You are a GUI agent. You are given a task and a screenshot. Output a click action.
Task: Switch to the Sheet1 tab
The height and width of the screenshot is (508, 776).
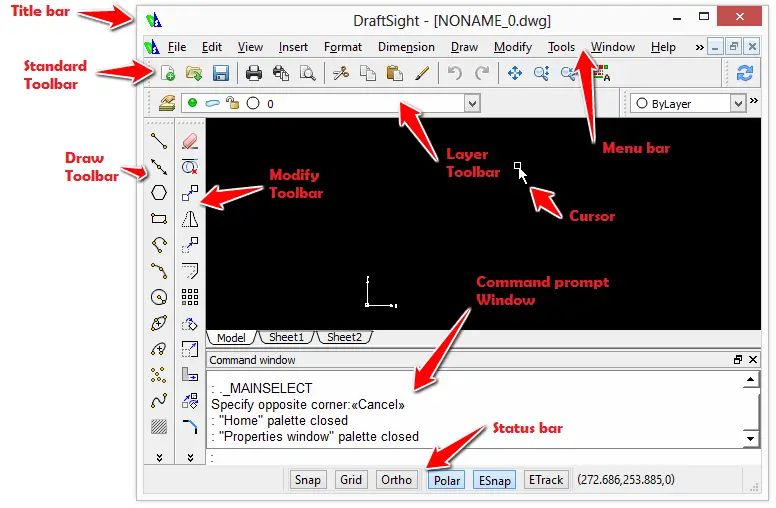click(286, 337)
